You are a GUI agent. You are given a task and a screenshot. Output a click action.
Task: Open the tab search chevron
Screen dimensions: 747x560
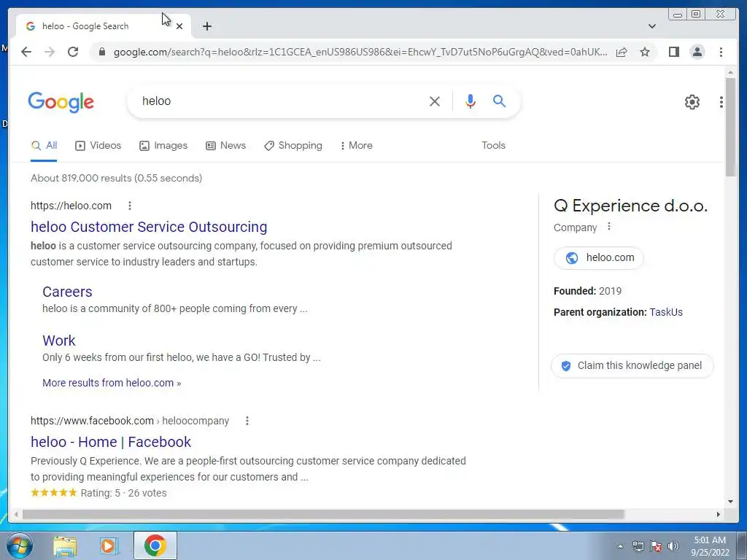(x=651, y=26)
